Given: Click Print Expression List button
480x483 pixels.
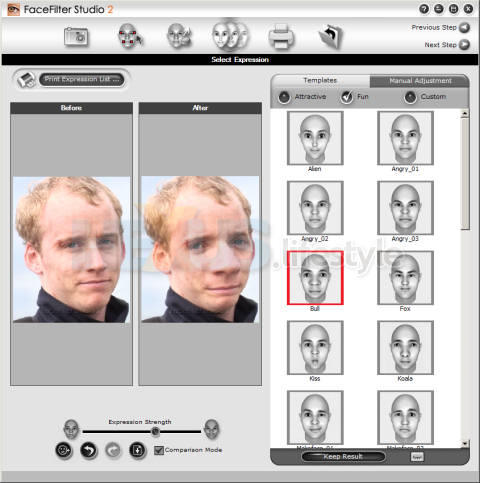Looking at the screenshot, I should 82,79.
